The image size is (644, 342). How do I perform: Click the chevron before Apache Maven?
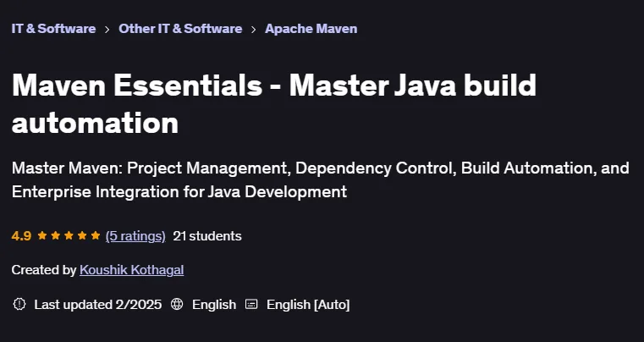pos(253,30)
